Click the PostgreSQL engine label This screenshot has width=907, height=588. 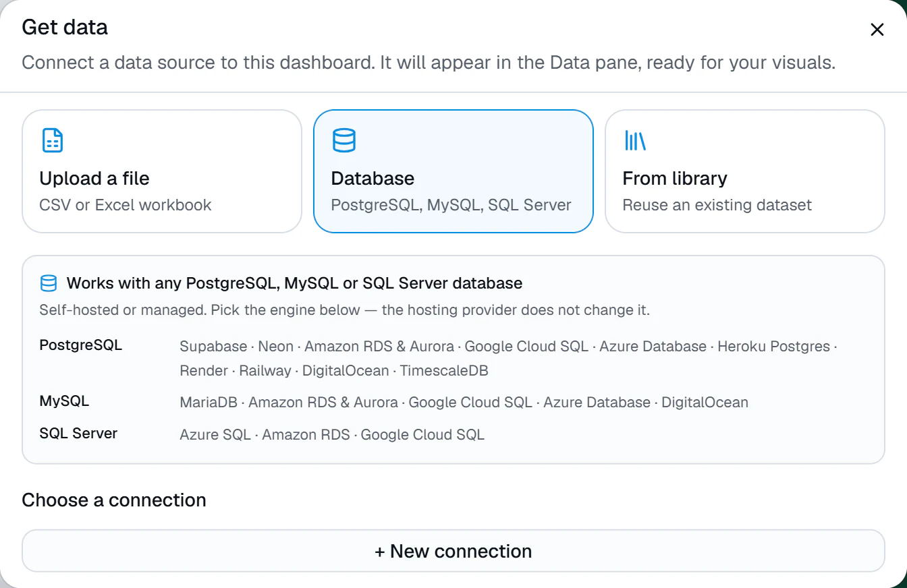click(81, 345)
